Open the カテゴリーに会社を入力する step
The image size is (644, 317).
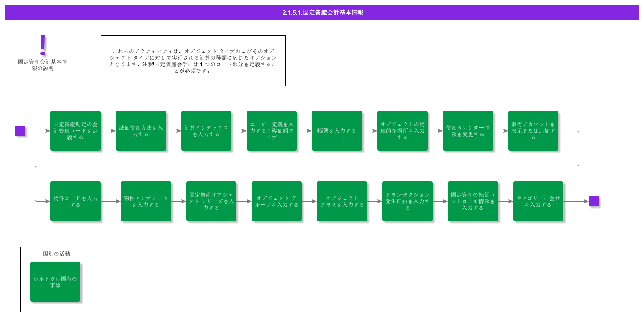coord(538,201)
